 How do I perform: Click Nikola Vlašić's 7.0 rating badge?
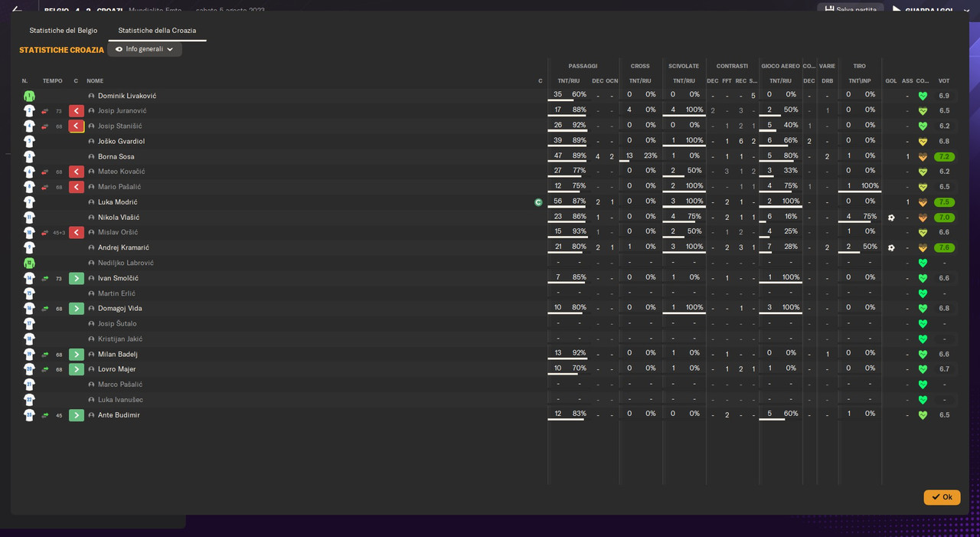[x=944, y=218]
